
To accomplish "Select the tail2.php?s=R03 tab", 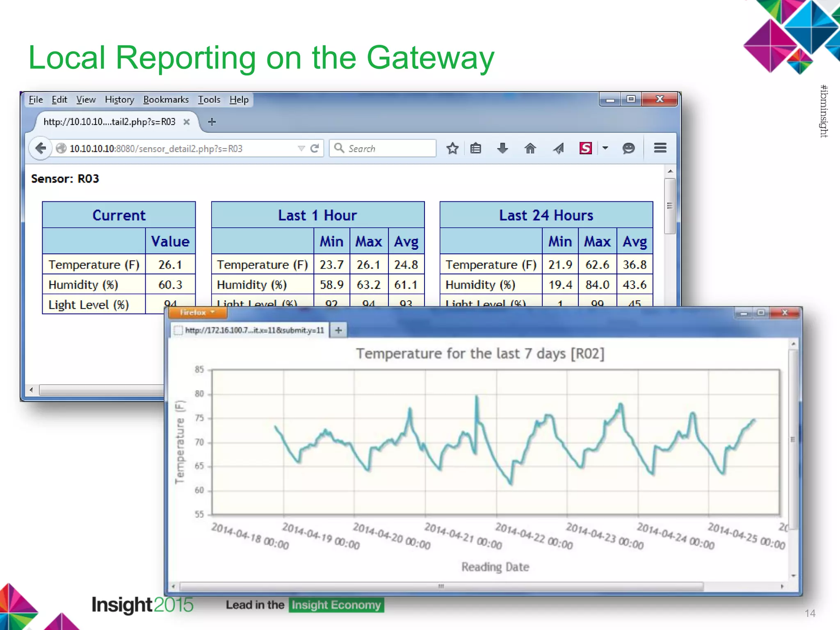I will [112, 122].
